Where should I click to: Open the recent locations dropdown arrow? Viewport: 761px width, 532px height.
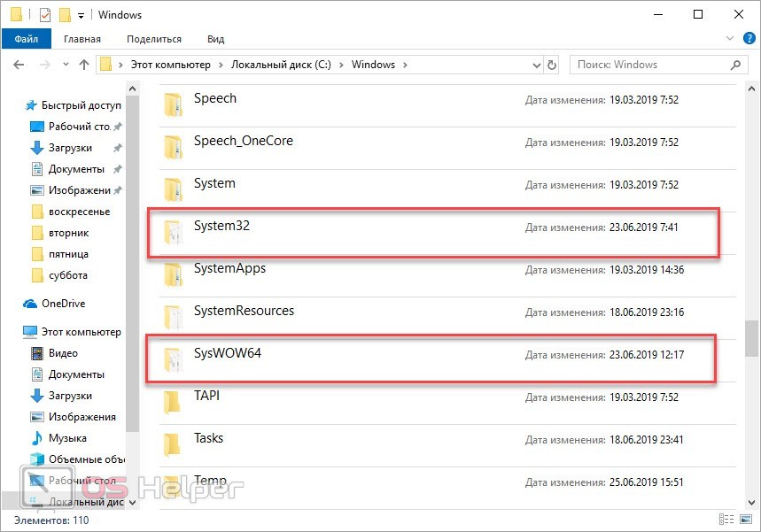point(64,65)
